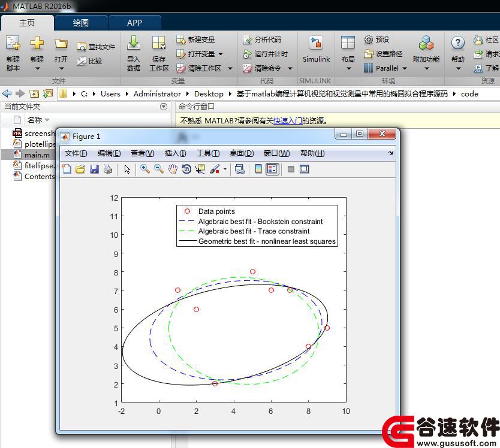500x448 pixels.
Task: Click the Browse for Folder icon
Action: (48, 93)
